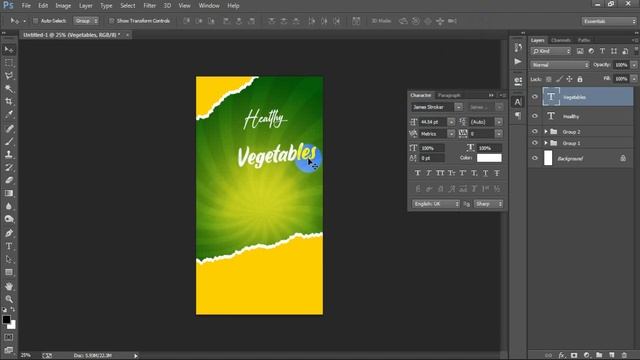The height and width of the screenshot is (360, 640).
Task: Select the Move tool
Action: 9,50
